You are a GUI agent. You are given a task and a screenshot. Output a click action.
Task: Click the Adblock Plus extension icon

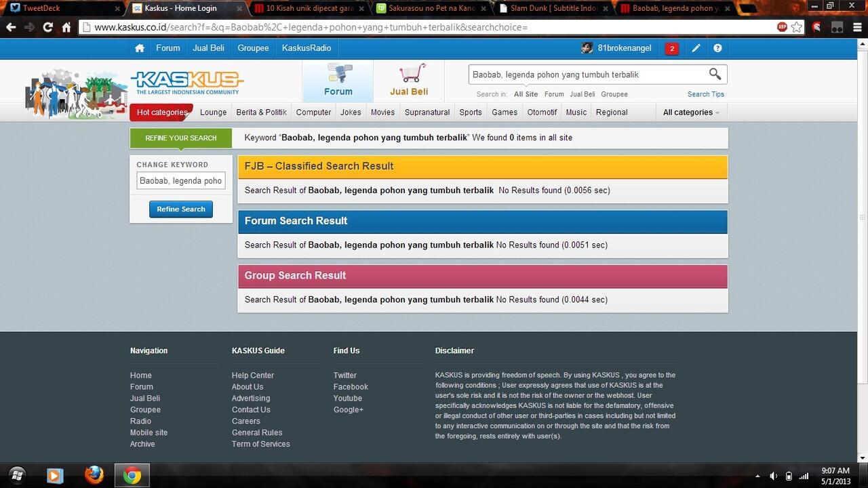tap(782, 27)
